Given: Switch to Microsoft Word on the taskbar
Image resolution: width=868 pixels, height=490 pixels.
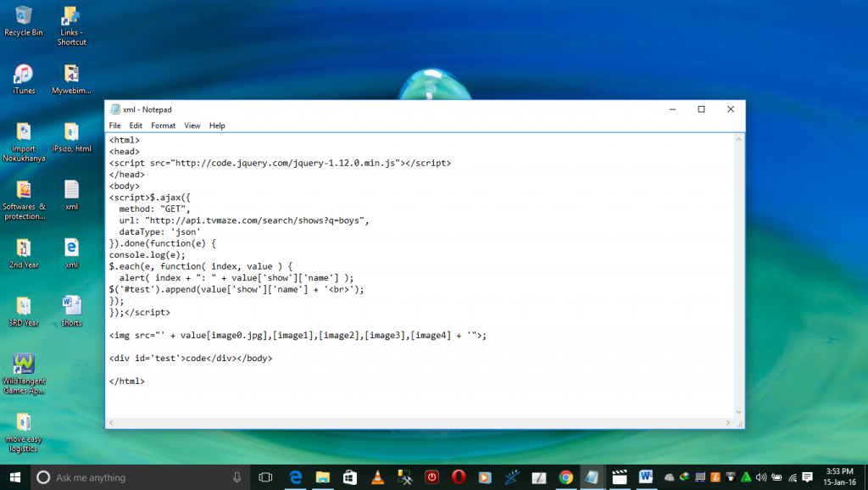Looking at the screenshot, I should (645, 477).
